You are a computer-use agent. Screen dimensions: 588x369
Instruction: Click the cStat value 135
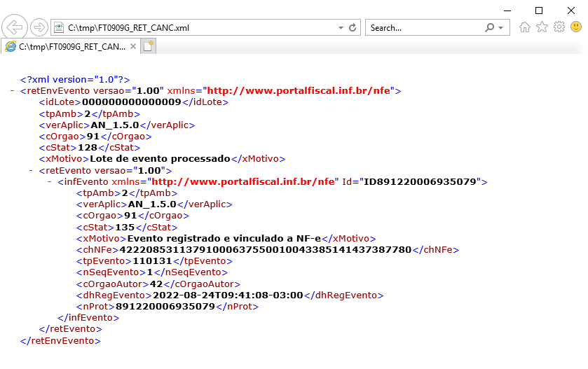click(x=125, y=228)
